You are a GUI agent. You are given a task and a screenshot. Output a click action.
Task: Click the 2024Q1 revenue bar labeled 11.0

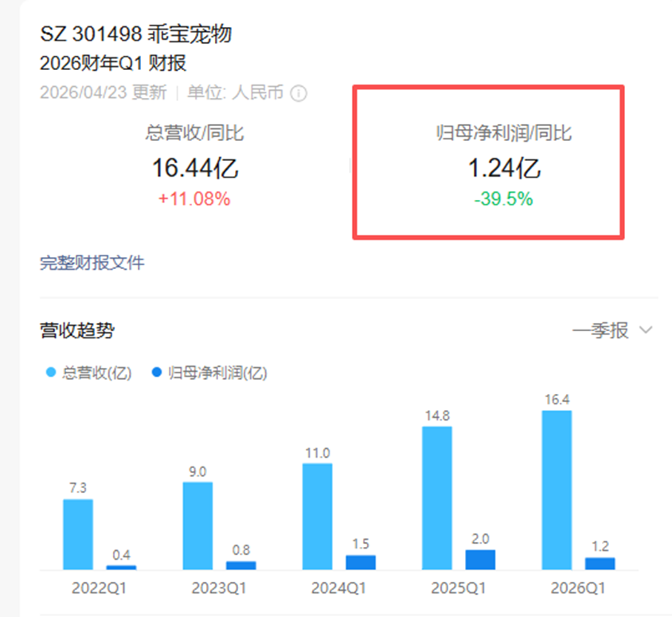(x=317, y=517)
